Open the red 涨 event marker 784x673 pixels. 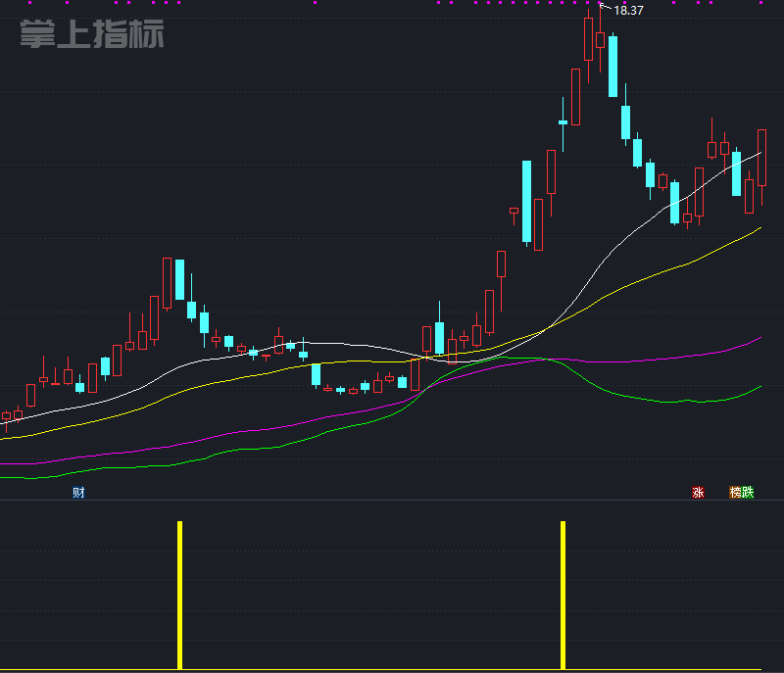pos(698,493)
